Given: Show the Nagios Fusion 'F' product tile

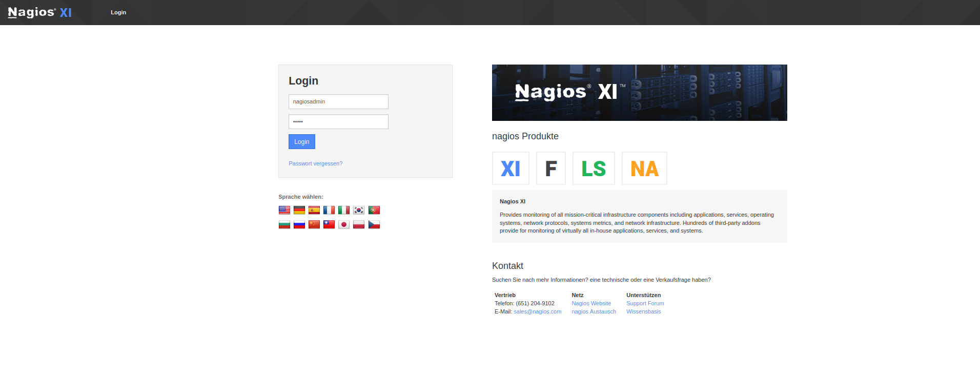Looking at the screenshot, I should point(551,169).
